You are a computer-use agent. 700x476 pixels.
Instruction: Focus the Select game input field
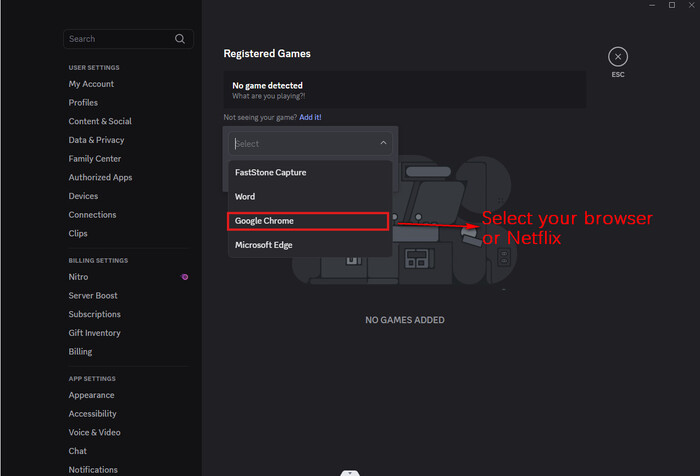pyautogui.click(x=310, y=143)
